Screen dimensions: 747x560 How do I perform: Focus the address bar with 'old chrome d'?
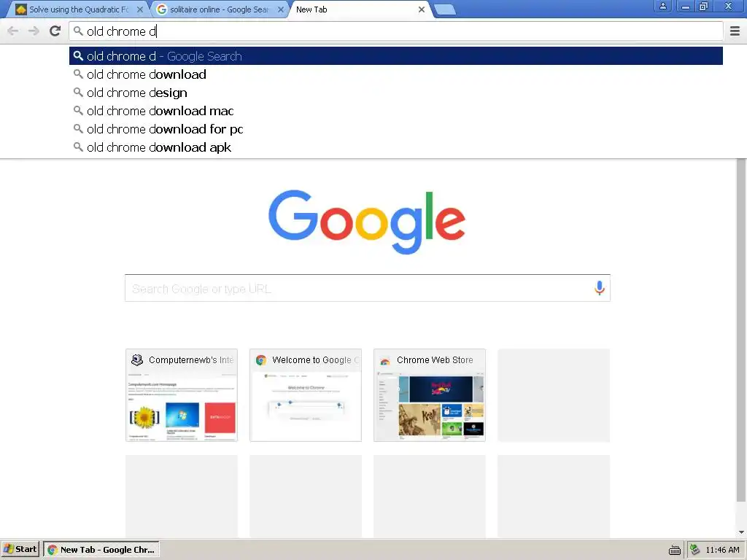396,31
